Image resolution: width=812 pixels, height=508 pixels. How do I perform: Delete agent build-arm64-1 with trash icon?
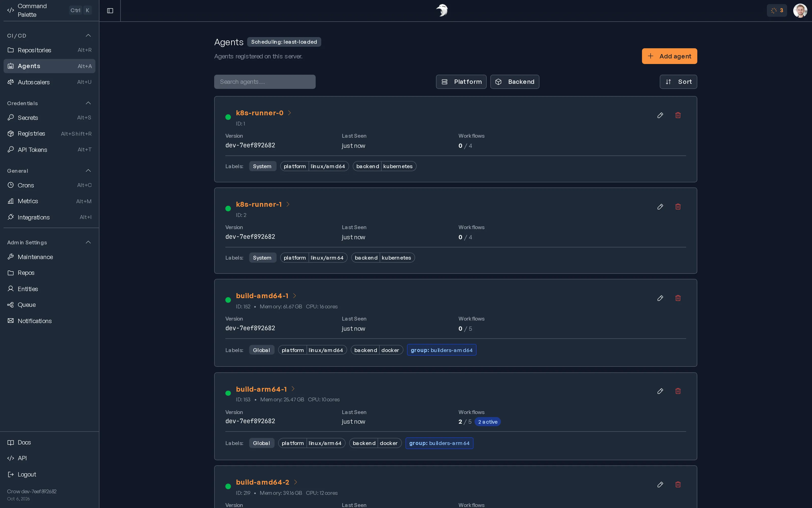[678, 391]
